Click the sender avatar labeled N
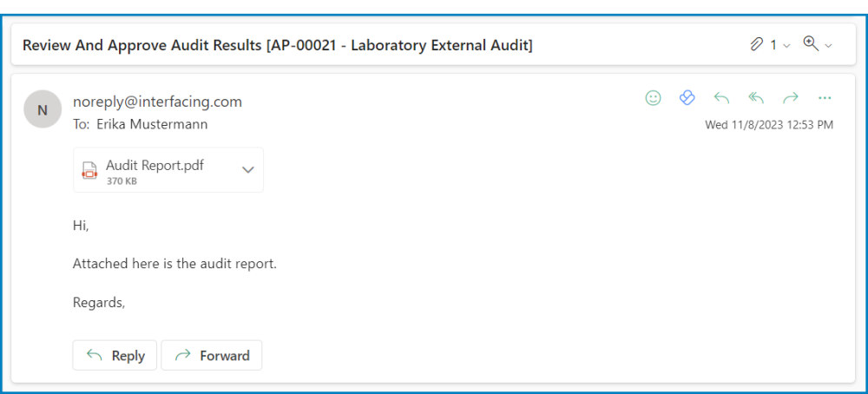Image resolution: width=868 pixels, height=394 pixels. point(42,109)
